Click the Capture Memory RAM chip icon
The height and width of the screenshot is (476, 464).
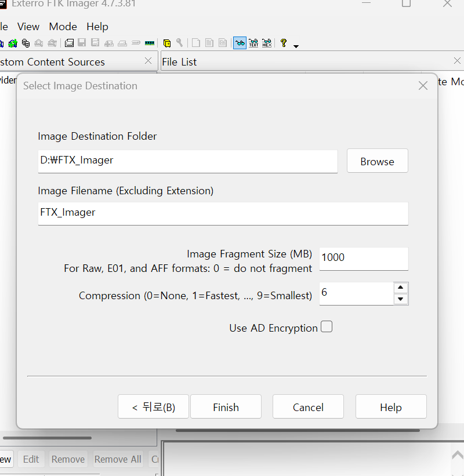tap(150, 43)
